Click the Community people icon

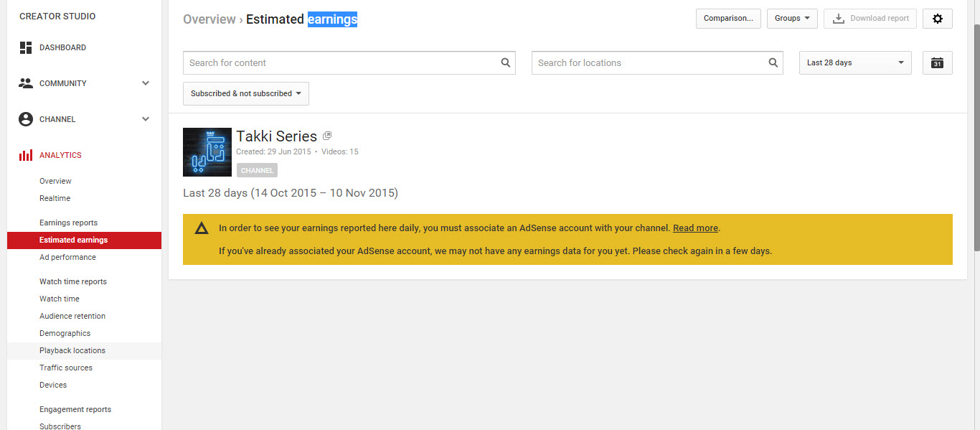[26, 83]
